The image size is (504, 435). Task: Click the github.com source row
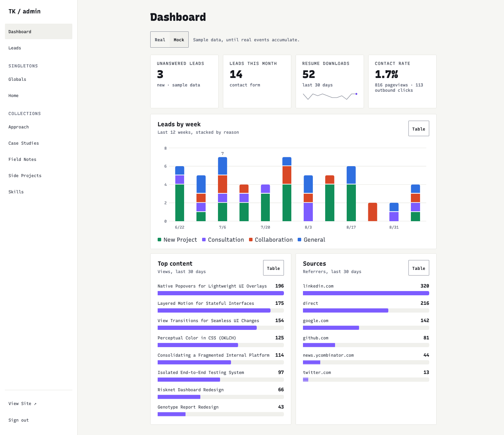click(x=366, y=342)
